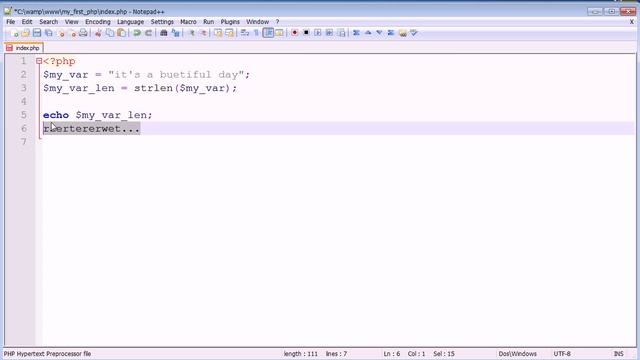Viewport: 640px width, 360px height.
Task: Open the File menu
Action: pyautogui.click(x=11, y=22)
